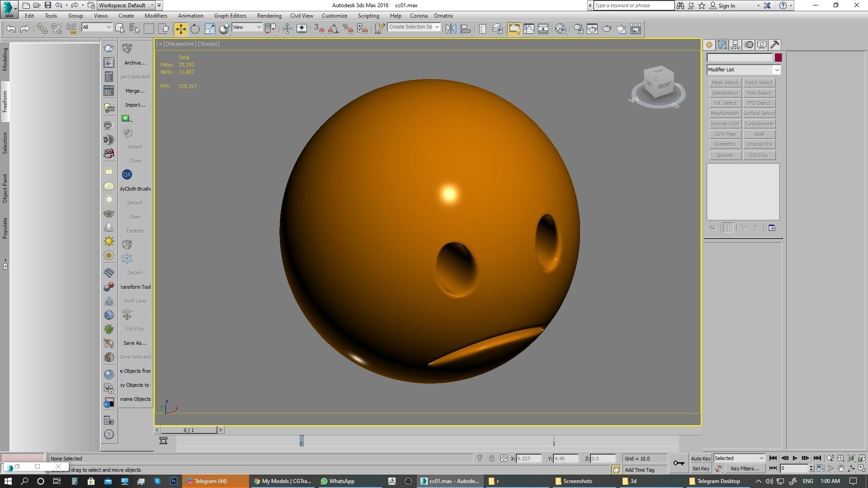Click the time slider 0 / 1 handle
Screen dimensions: 868x488
coord(189,430)
